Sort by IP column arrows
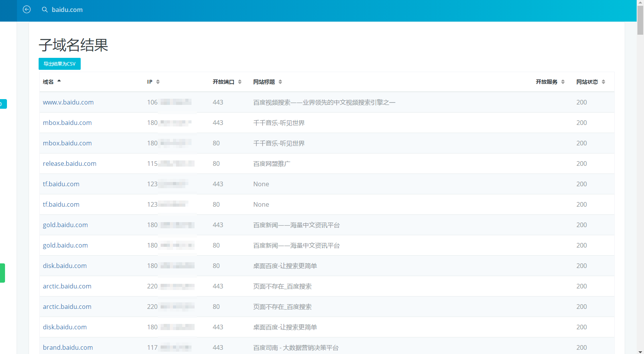The image size is (644, 354). pyautogui.click(x=158, y=82)
